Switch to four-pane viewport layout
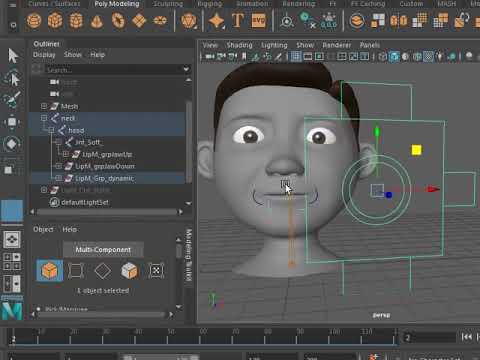The height and width of the screenshot is (360, 480). click(12, 262)
